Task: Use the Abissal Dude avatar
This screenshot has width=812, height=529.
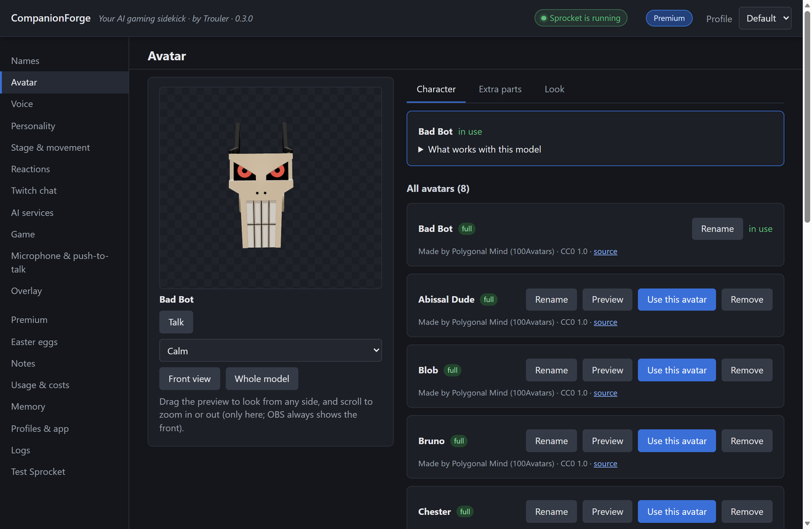Action: (x=677, y=300)
